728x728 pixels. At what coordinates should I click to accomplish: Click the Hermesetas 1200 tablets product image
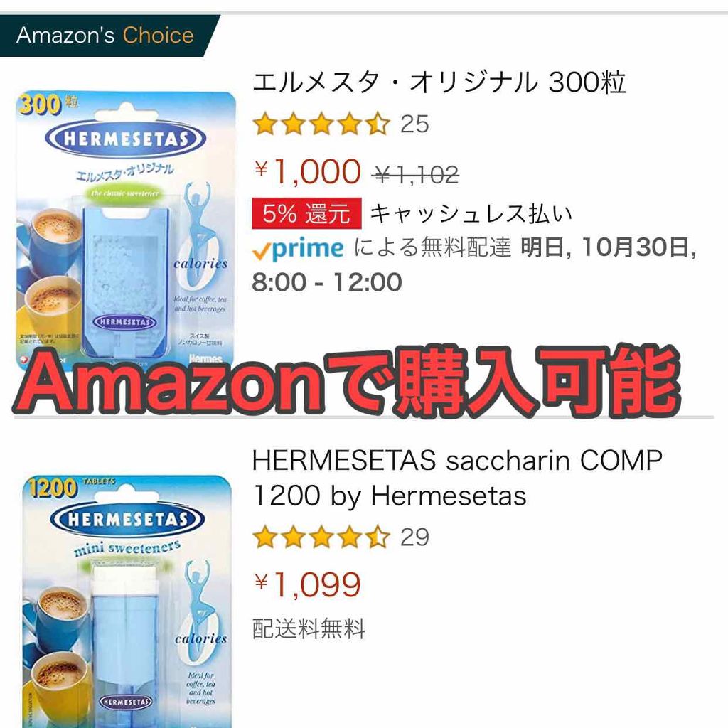coord(127,601)
